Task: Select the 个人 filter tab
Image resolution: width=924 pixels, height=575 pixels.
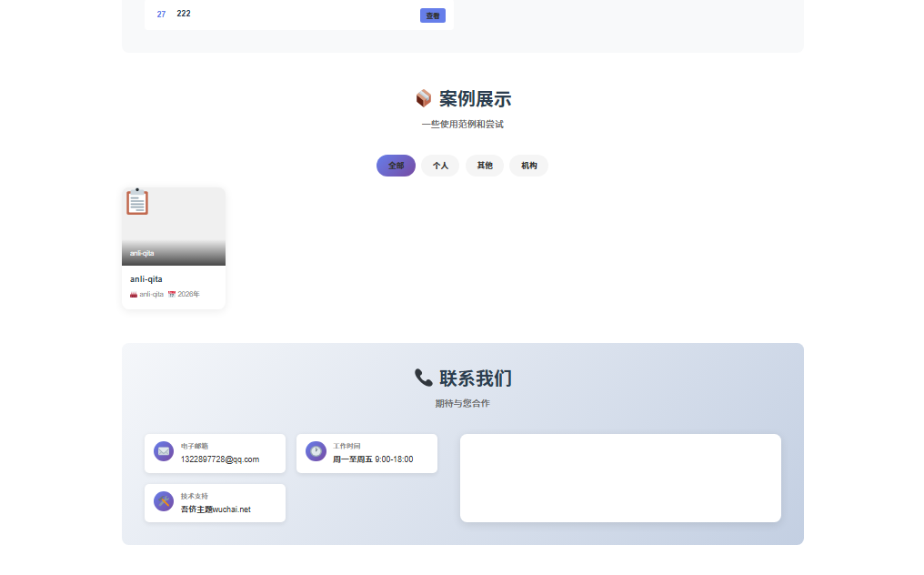Action: [440, 166]
